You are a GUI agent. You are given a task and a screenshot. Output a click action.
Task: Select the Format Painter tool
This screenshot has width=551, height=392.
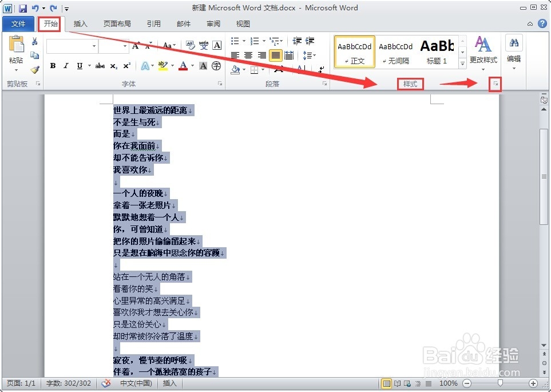pyautogui.click(x=34, y=70)
